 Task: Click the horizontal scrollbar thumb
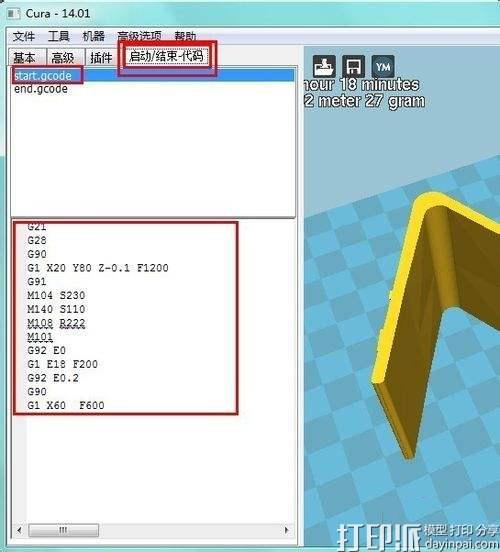(63, 530)
